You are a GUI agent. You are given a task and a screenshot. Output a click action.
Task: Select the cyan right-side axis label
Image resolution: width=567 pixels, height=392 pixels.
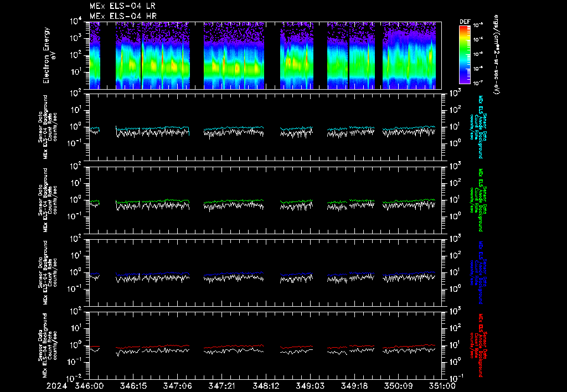tap(478, 127)
